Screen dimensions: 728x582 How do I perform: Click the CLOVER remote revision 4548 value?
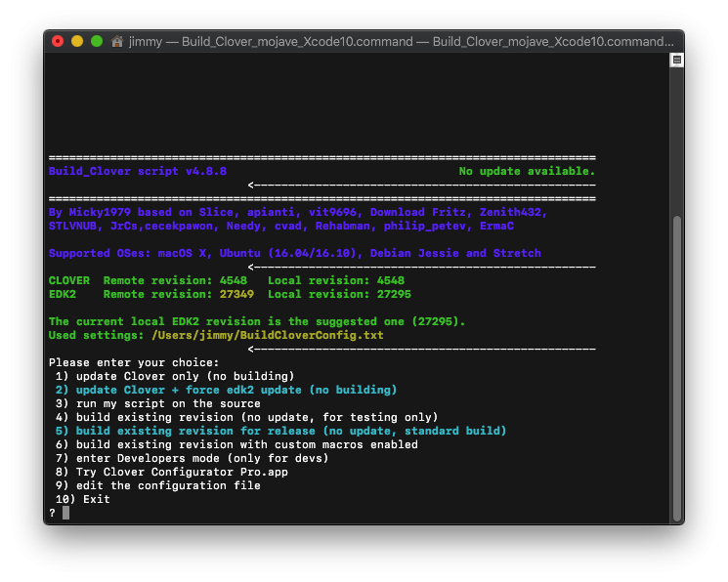click(234, 281)
